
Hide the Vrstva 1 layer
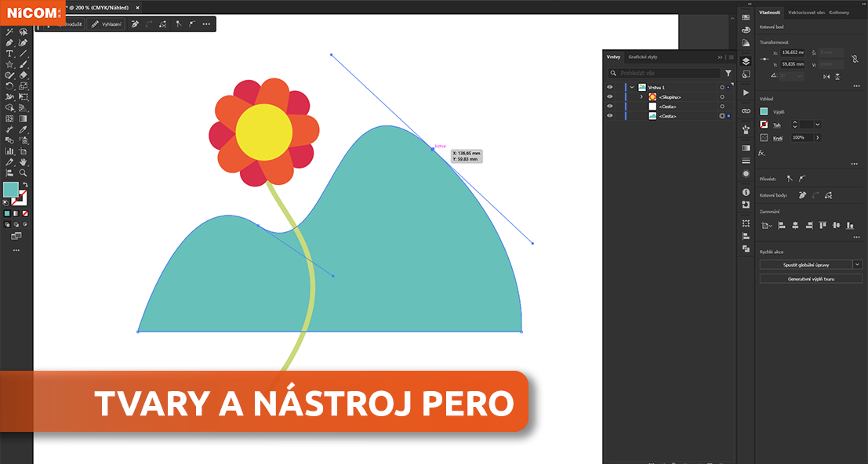point(610,87)
